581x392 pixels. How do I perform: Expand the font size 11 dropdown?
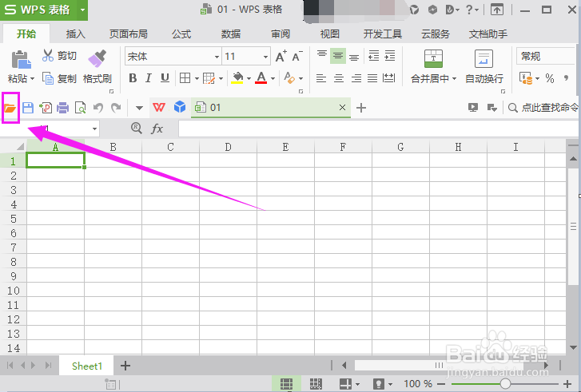265,57
